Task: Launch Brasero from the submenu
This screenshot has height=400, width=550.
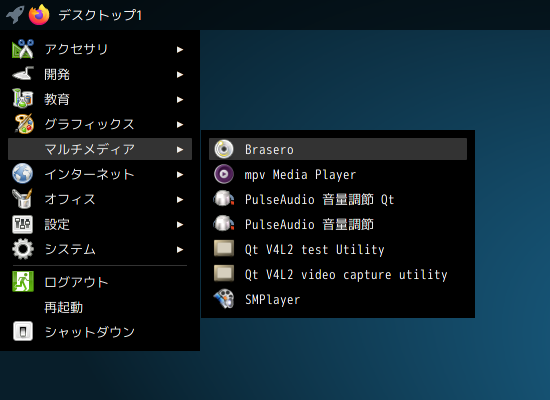Action: pos(338,149)
